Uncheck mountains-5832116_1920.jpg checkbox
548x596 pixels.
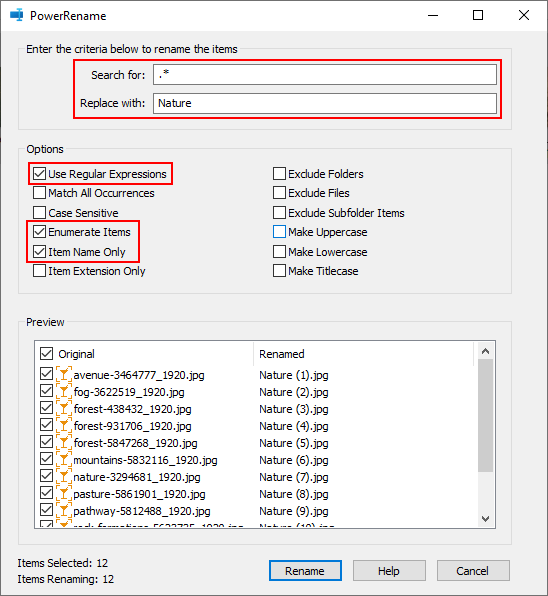click(x=46, y=459)
